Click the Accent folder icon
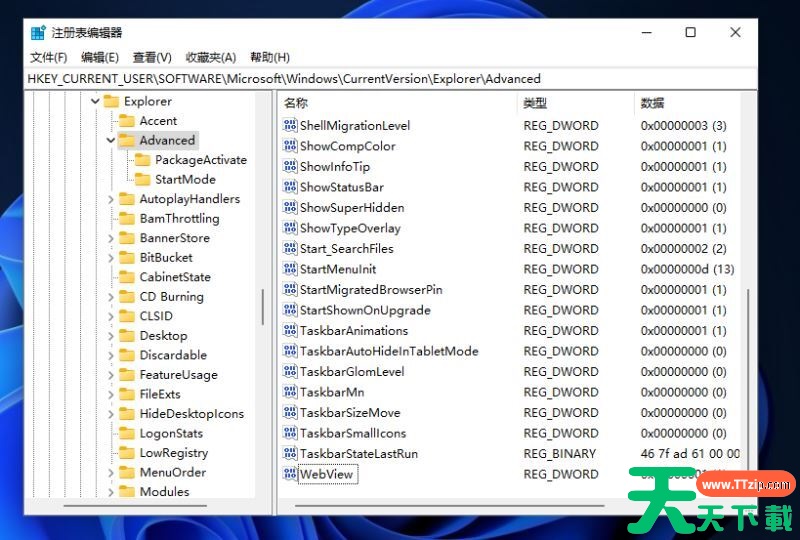 click(x=127, y=121)
